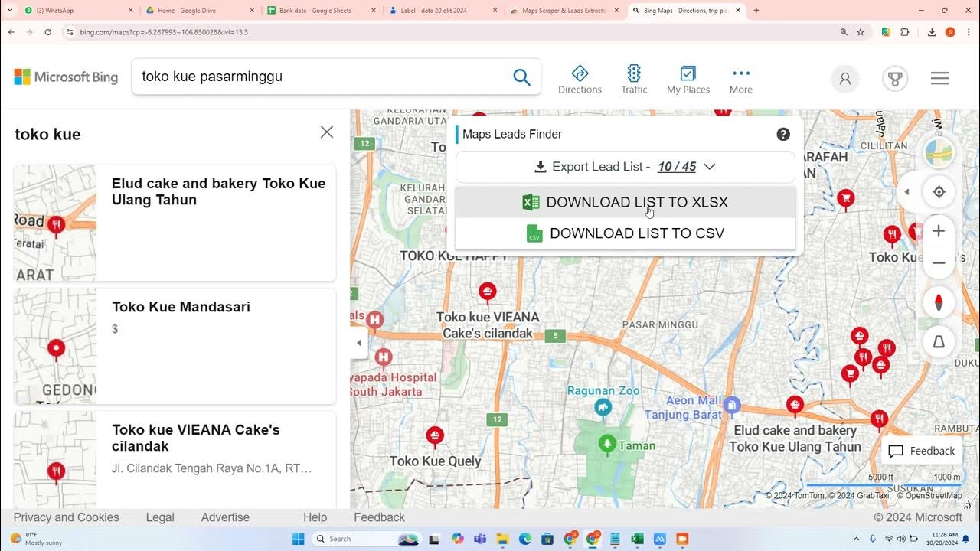Screen dimensions: 980x551
Task: Zoom in the map
Action: coord(939,231)
